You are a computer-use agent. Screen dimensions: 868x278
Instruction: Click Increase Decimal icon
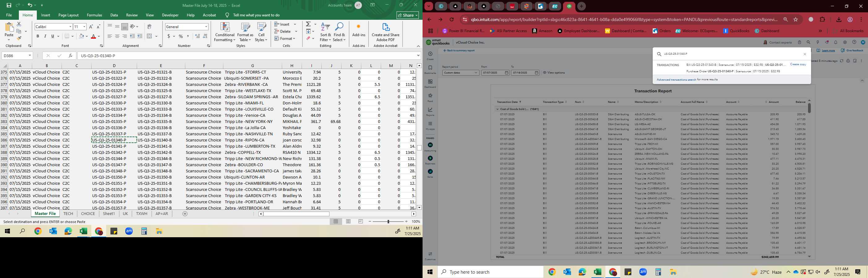click(x=197, y=36)
